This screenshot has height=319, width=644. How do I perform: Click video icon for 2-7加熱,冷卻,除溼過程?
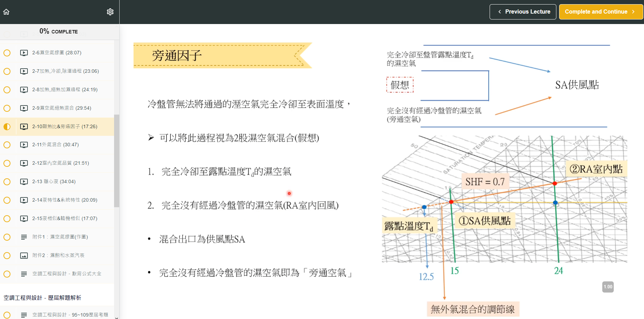[24, 71]
